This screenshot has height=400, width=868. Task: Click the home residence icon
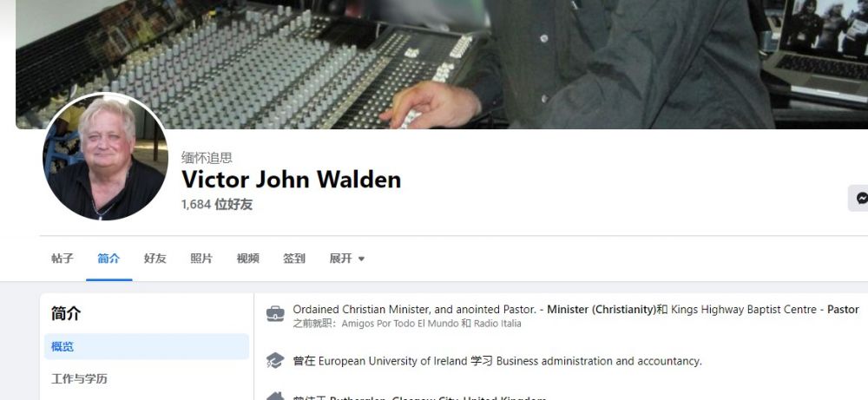pyautogui.click(x=275, y=397)
